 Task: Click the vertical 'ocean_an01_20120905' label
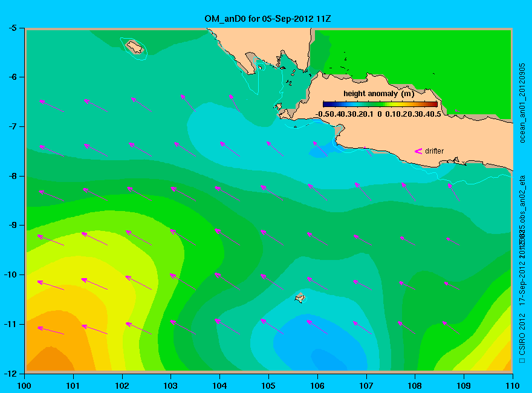pyautogui.click(x=522, y=103)
